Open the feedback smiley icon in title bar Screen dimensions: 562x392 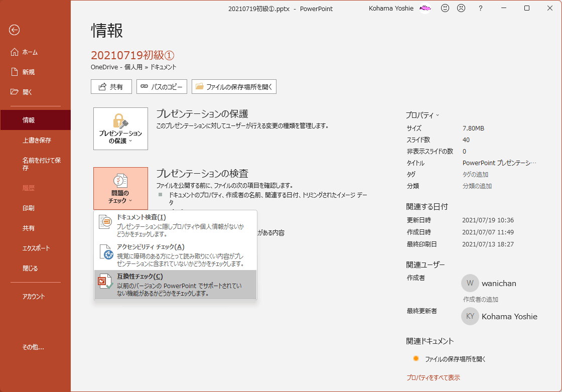(445, 8)
